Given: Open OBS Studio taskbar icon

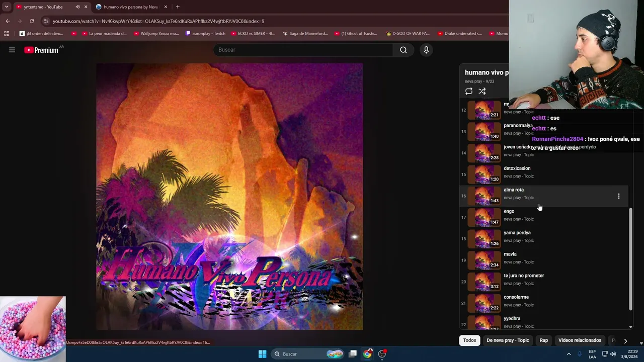Looking at the screenshot, I should pos(382,354).
